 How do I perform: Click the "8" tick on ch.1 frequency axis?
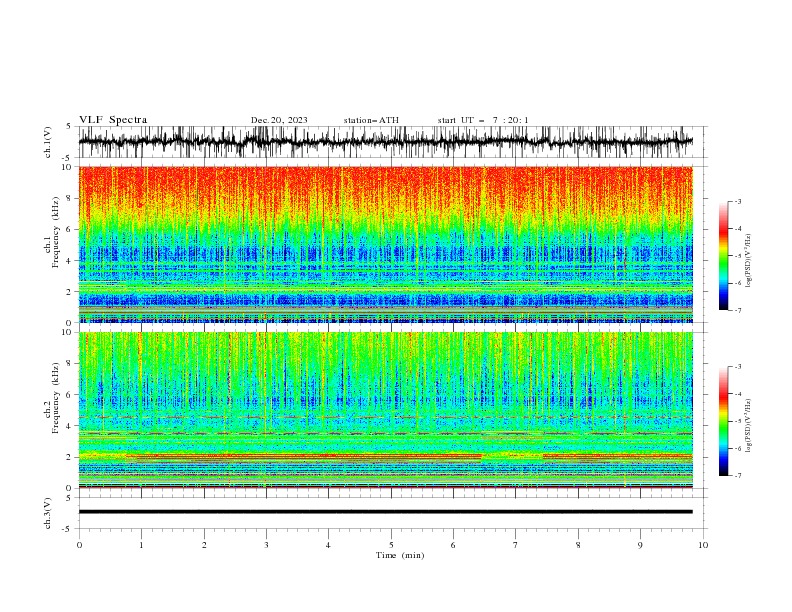(x=70, y=198)
